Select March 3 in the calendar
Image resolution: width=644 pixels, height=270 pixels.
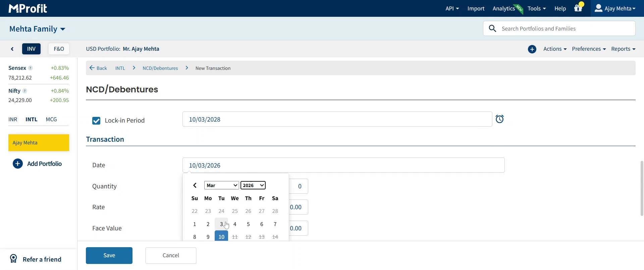[x=221, y=224]
